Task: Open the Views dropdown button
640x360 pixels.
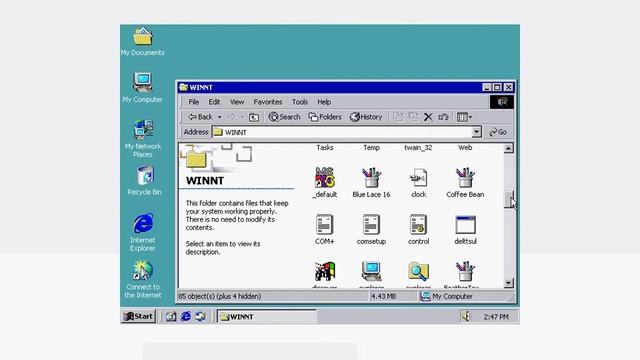Action: click(x=464, y=118)
